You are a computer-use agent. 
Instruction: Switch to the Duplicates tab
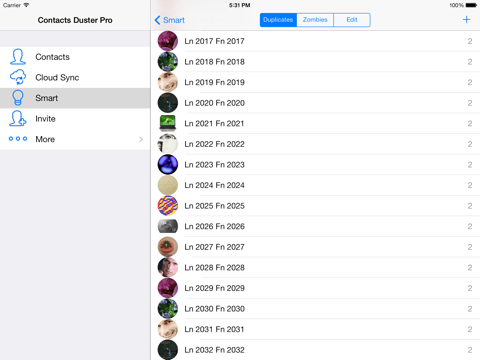(x=278, y=20)
